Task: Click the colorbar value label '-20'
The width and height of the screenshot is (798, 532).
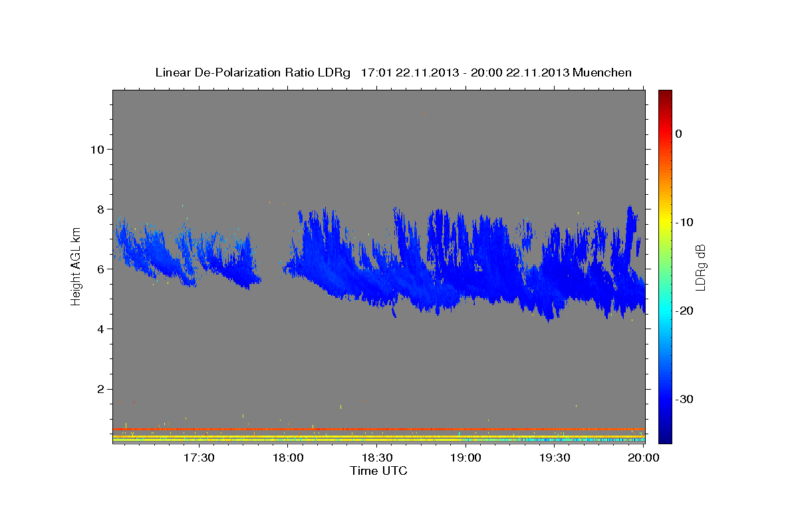Action: [685, 311]
